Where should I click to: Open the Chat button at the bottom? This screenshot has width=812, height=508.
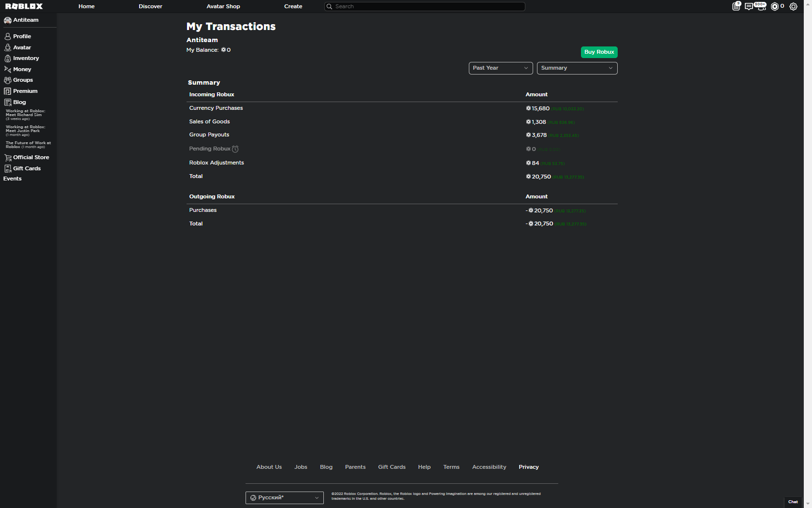pyautogui.click(x=793, y=502)
